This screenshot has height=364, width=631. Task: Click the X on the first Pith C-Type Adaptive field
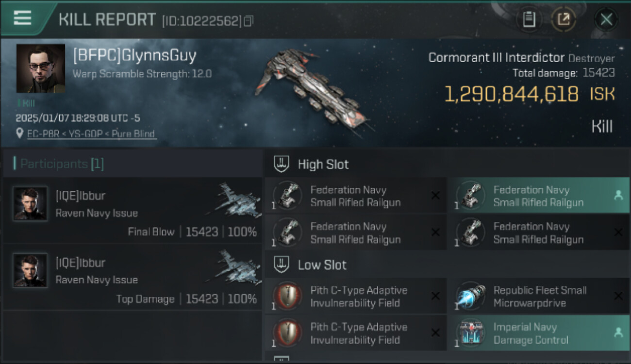pyautogui.click(x=435, y=296)
